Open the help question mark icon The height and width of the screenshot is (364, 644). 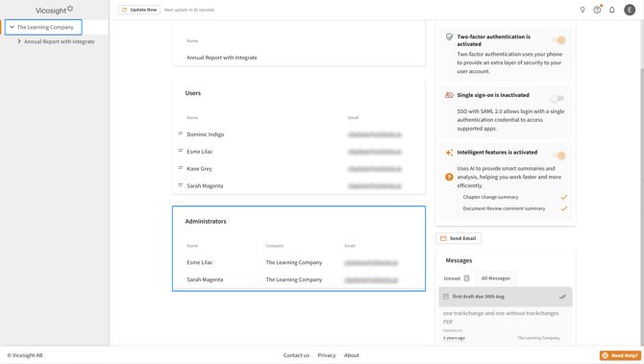click(597, 10)
